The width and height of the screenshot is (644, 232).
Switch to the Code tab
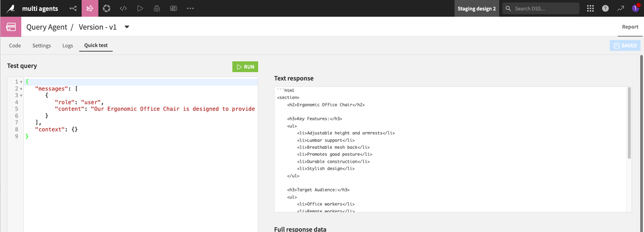pyautogui.click(x=15, y=46)
